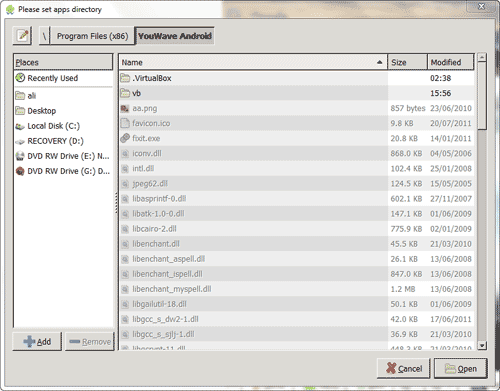Click the favicon.ico document icon

tap(125, 123)
